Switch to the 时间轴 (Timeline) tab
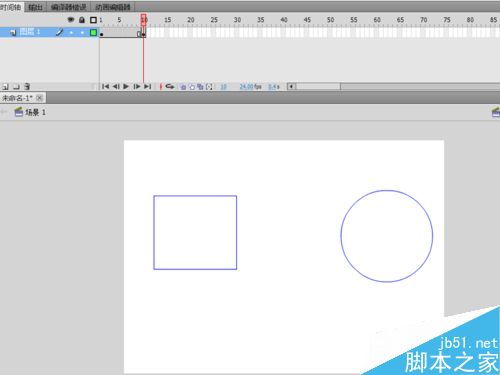The image size is (500, 375). [x=11, y=7]
